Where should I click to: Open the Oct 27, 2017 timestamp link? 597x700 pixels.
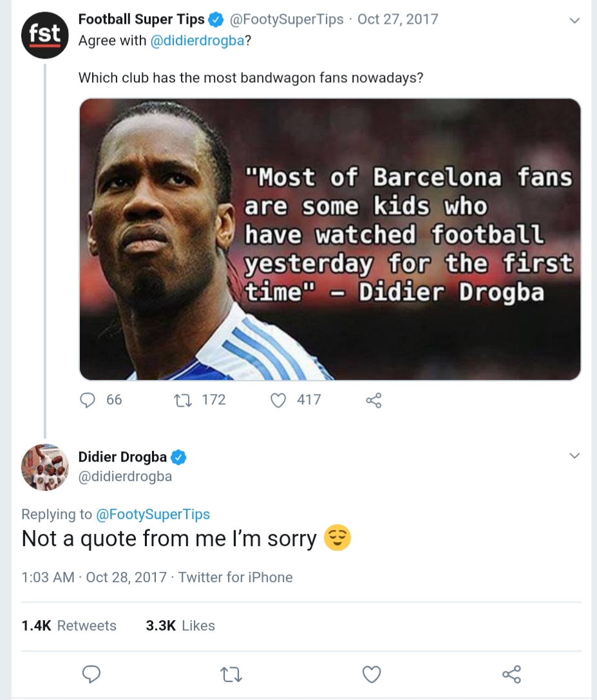(397, 19)
